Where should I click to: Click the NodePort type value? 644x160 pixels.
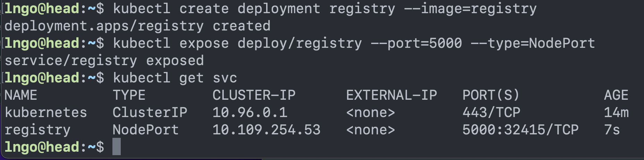tap(146, 130)
